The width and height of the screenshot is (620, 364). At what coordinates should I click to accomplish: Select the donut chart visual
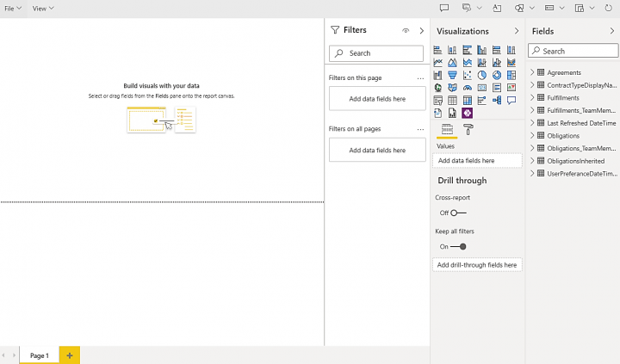(497, 75)
